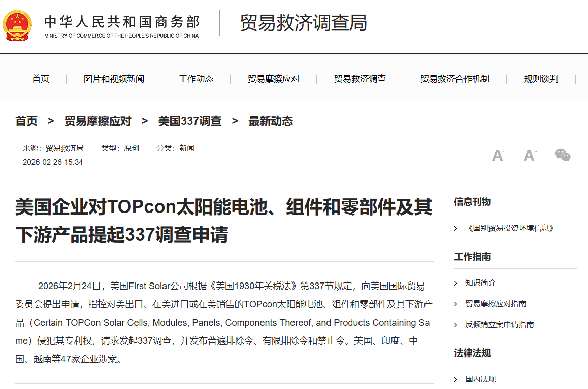Go to 最新动态 in breadcrumb
The image size is (588, 389).
pyautogui.click(x=270, y=121)
